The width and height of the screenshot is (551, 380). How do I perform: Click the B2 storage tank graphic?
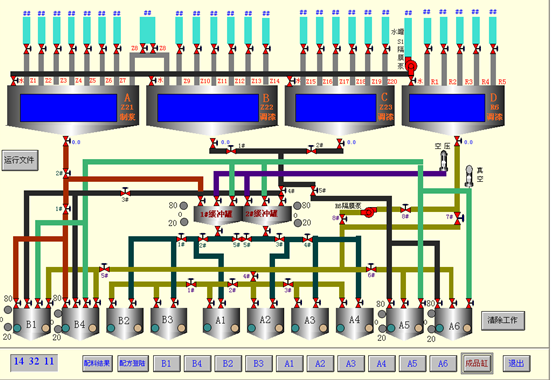click(124, 324)
